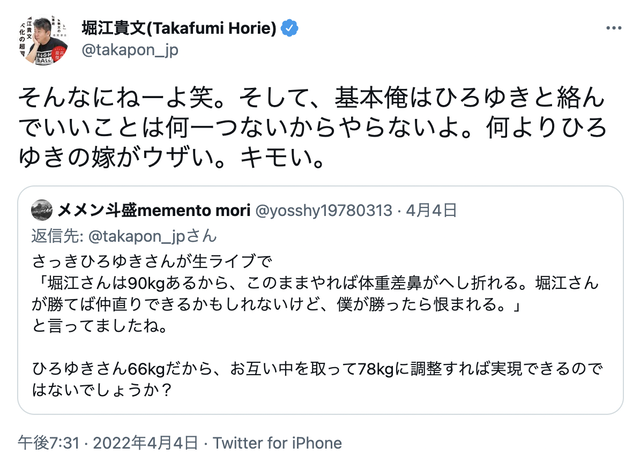The width and height of the screenshot is (640, 462).
Task: Open the quoted tweet body text
Action: (317, 325)
